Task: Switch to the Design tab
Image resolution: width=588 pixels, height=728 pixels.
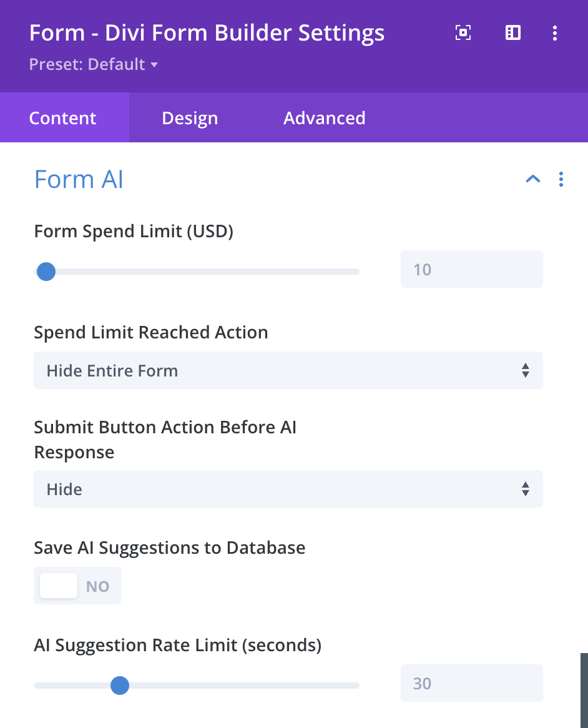Action: tap(189, 117)
